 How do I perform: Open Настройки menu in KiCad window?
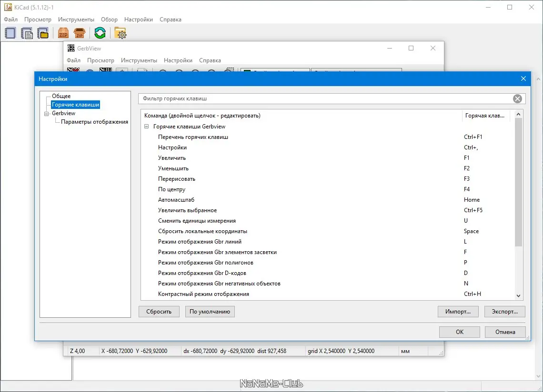point(139,20)
